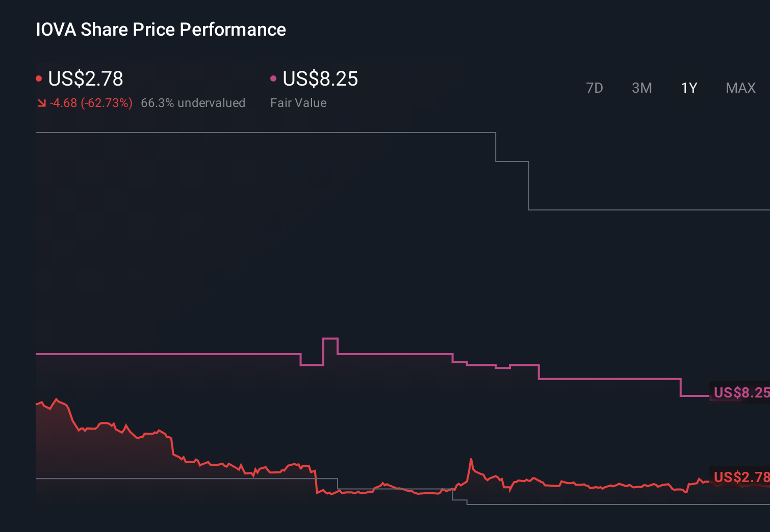Toggle fair value series via US$8.25 legend
Screen dimensions: 770x532
pos(320,79)
